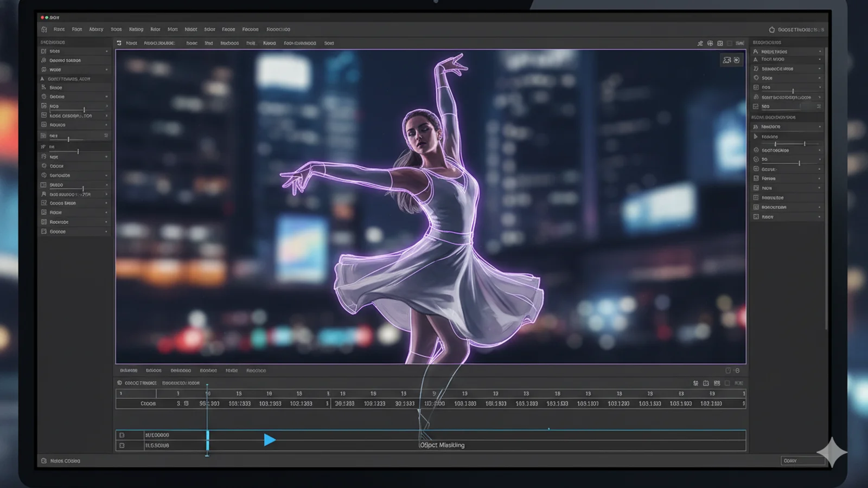Click the round icon beside 'Ooonr' row
868x488 pixels.
pyautogui.click(x=44, y=166)
